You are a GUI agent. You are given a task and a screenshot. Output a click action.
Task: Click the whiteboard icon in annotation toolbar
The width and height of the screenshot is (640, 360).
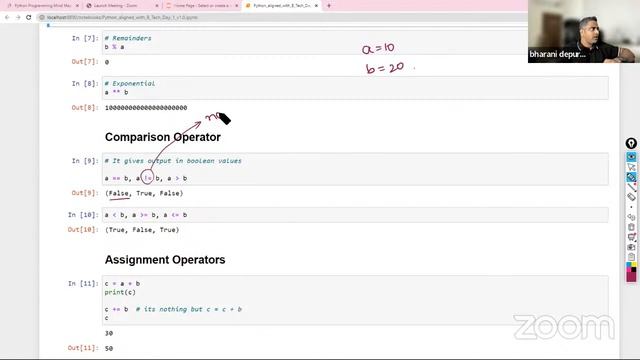click(x=631, y=237)
